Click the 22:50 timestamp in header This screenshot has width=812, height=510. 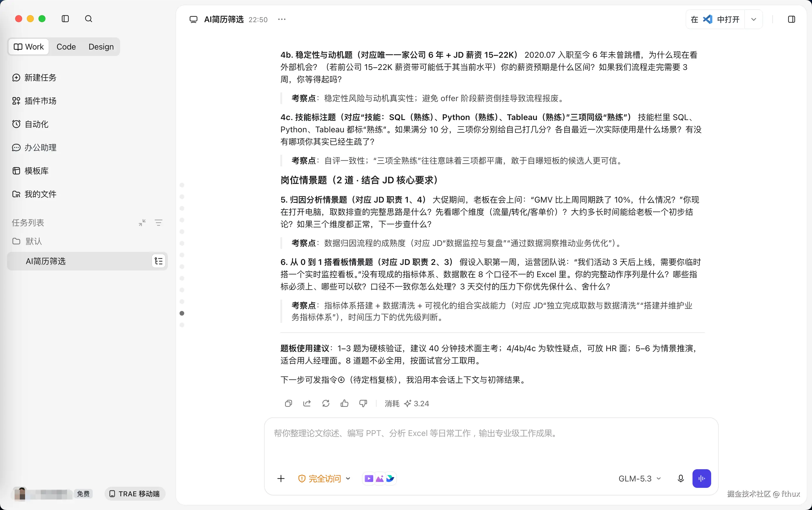click(258, 20)
